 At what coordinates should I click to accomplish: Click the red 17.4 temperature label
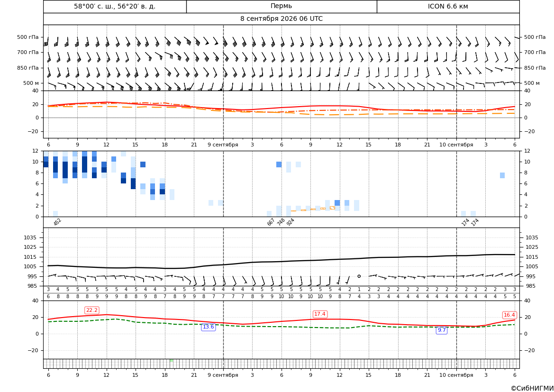(x=320, y=314)
